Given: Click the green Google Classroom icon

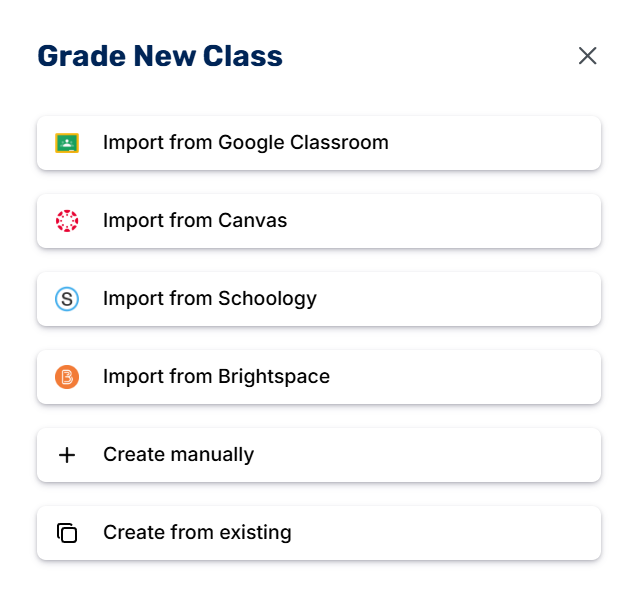Looking at the screenshot, I should point(67,143).
